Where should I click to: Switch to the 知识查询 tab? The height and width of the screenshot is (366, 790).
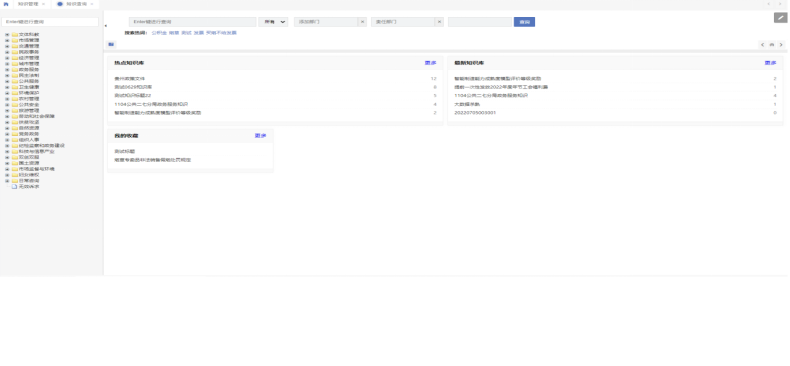76,4
